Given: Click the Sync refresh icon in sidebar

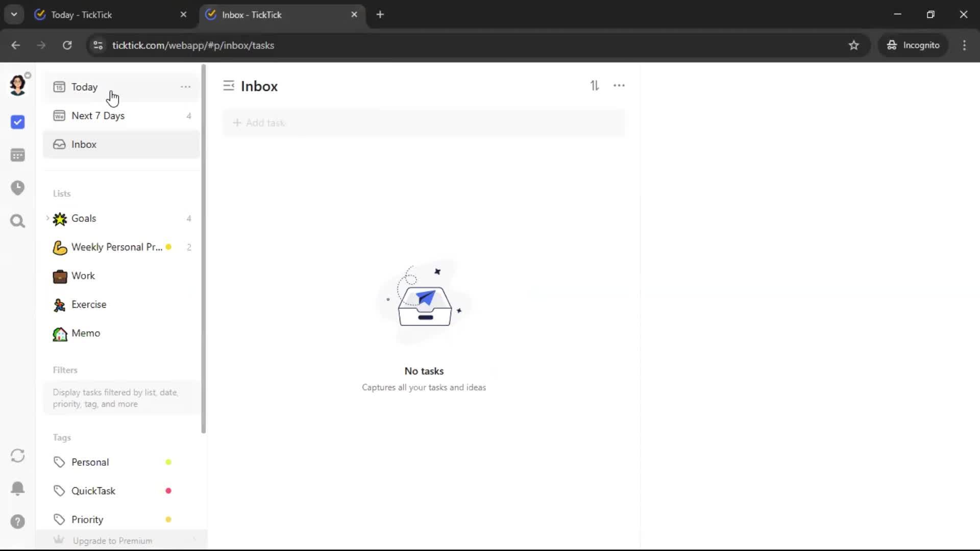Looking at the screenshot, I should coord(17,456).
